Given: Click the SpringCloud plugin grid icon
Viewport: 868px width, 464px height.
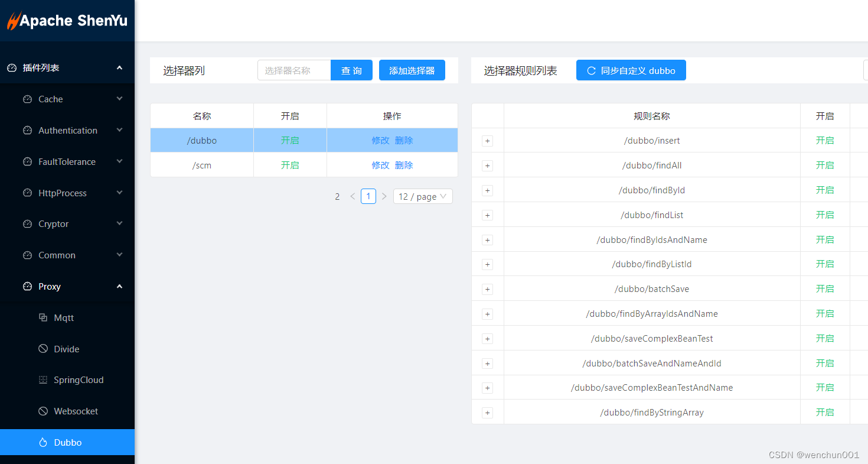Looking at the screenshot, I should point(43,380).
